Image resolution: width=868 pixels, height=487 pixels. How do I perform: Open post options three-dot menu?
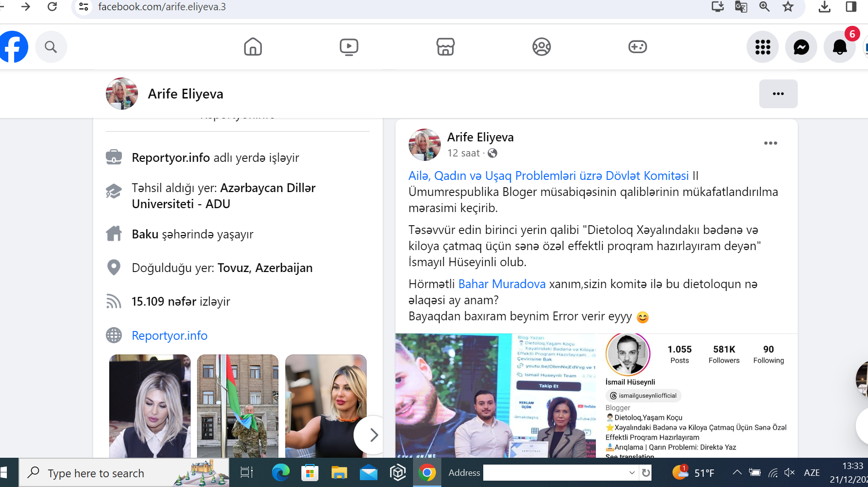point(770,143)
